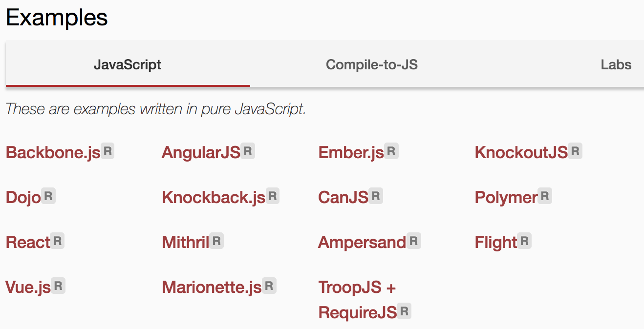This screenshot has height=329, width=644.
Task: Click the R badge beside KnockoutJS
Action: point(575,151)
